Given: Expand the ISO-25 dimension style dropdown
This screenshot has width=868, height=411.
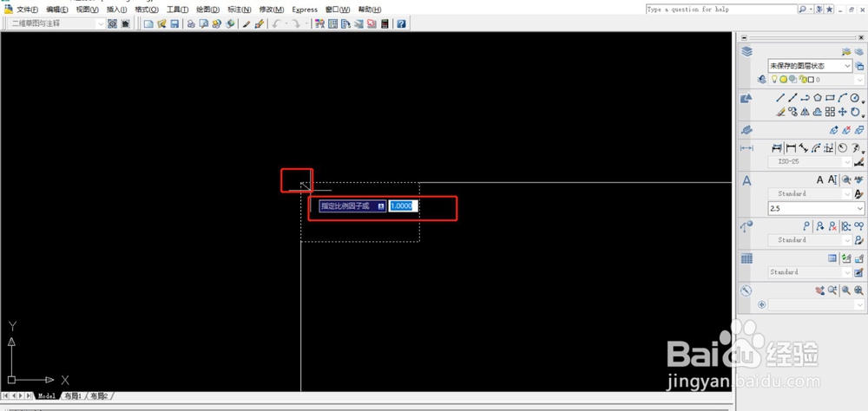Looking at the screenshot, I should 847,162.
